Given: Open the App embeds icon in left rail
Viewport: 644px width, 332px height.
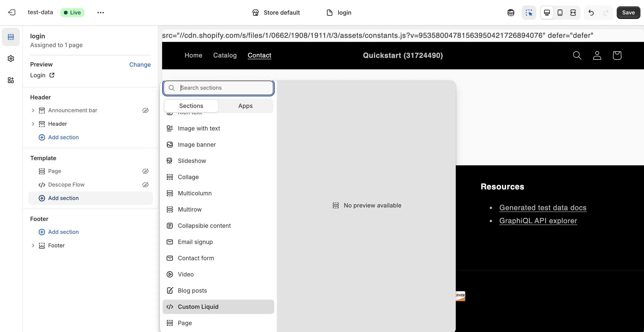Looking at the screenshot, I should click(11, 80).
